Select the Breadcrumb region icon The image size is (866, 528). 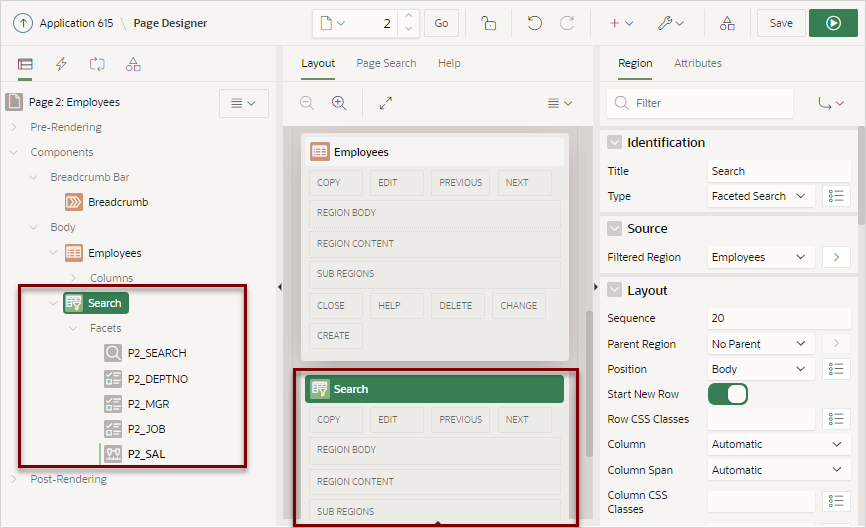coord(74,202)
